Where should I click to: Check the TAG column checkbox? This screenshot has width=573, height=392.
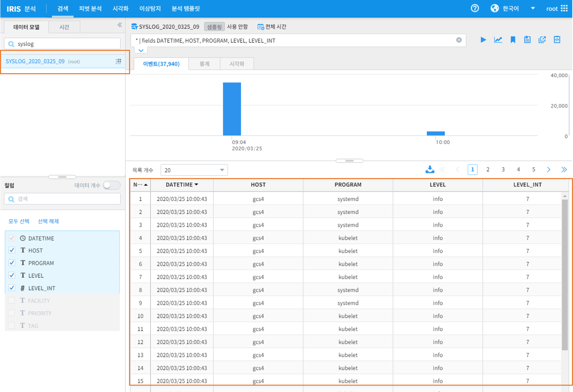point(12,325)
